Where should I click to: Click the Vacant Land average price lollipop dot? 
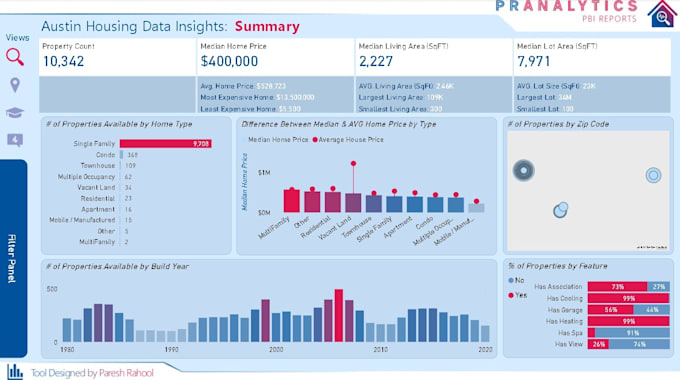click(x=353, y=164)
